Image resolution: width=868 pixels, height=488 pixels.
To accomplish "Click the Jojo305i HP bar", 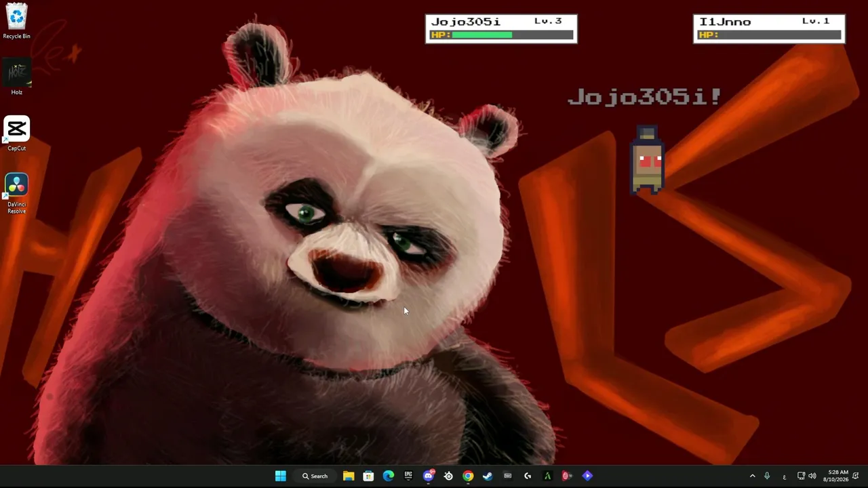I will [x=501, y=35].
